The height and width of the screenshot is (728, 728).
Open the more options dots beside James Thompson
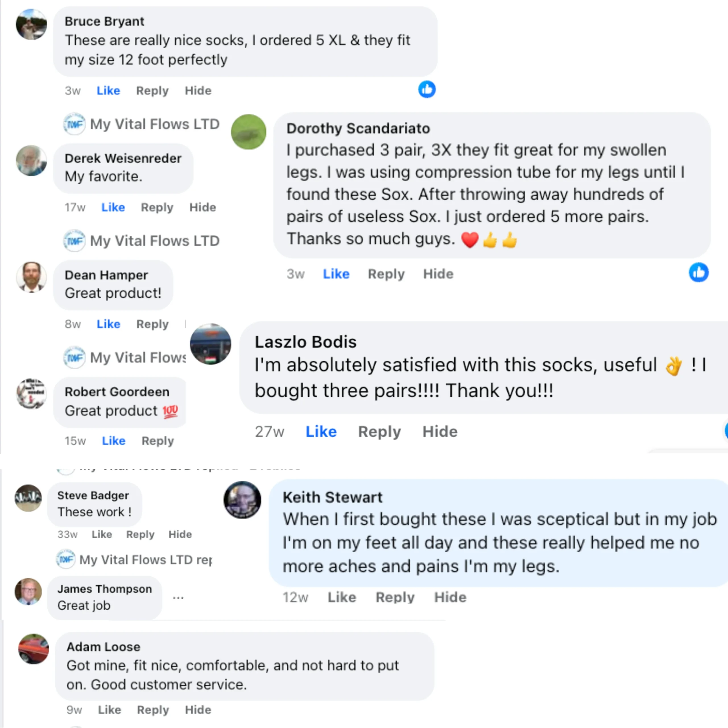tap(178, 598)
